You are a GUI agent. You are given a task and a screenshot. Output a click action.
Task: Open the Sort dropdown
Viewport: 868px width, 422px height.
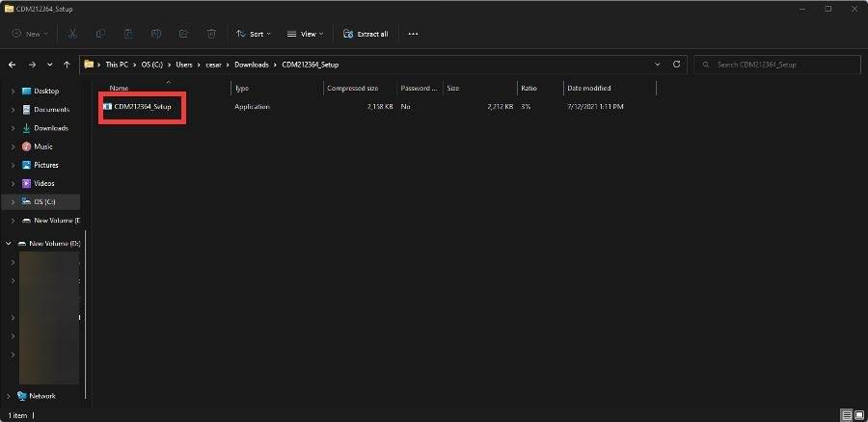tap(253, 34)
